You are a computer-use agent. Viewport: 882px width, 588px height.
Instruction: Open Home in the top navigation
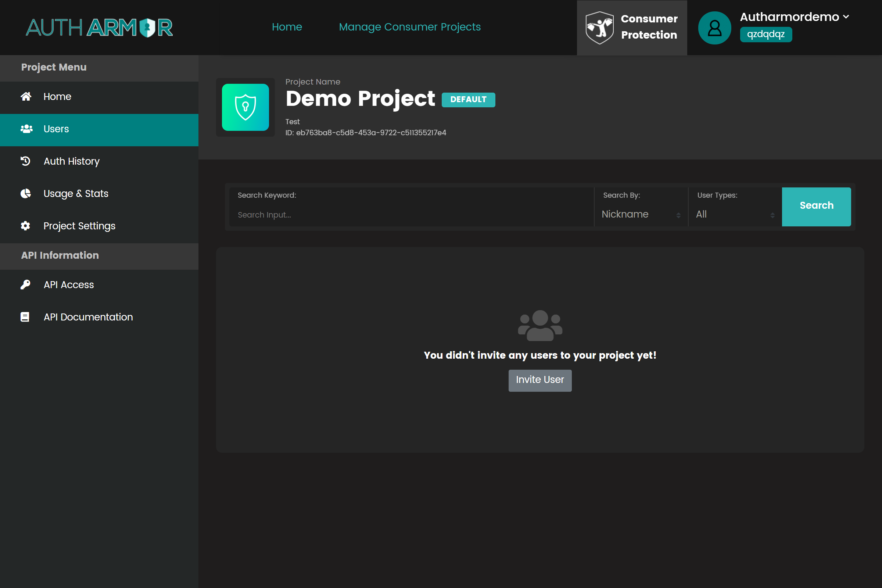287,27
